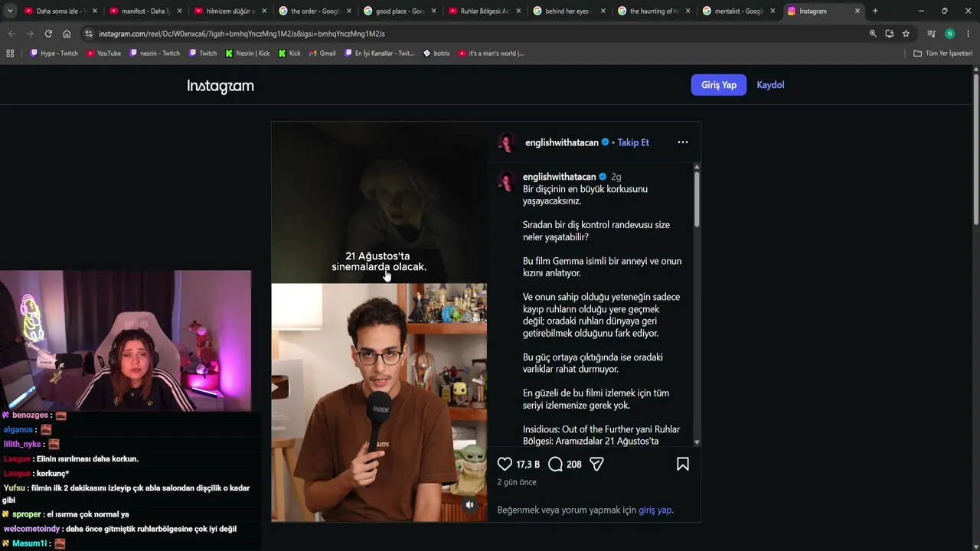Viewport: 980px width, 551px height.
Task: Open the 'Hype - Twitch' bookmark
Action: click(x=54, y=54)
